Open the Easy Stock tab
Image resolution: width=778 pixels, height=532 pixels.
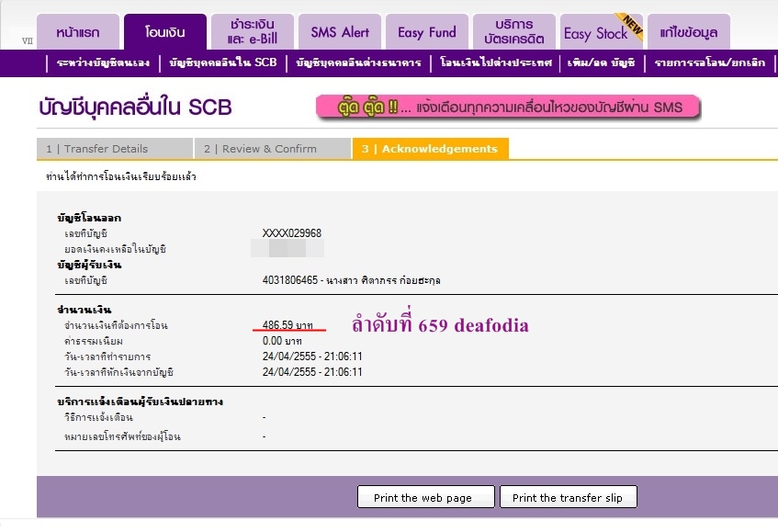point(596,33)
